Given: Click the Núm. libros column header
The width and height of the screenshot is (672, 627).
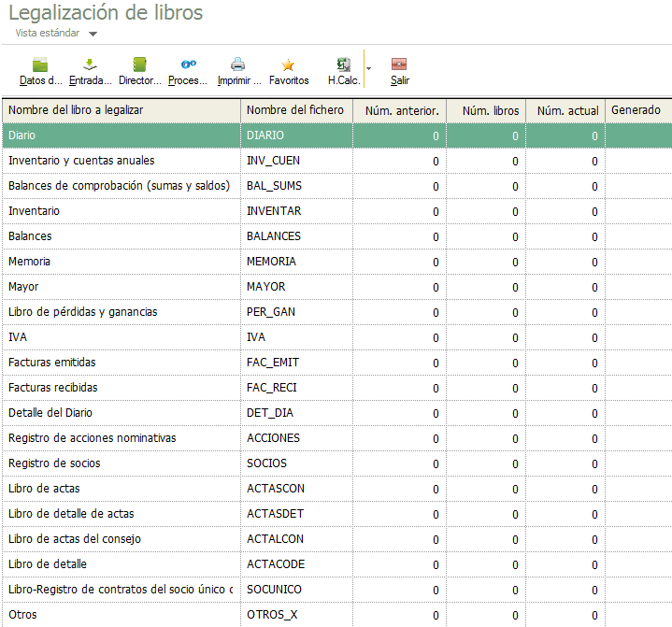Looking at the screenshot, I should point(486,110).
